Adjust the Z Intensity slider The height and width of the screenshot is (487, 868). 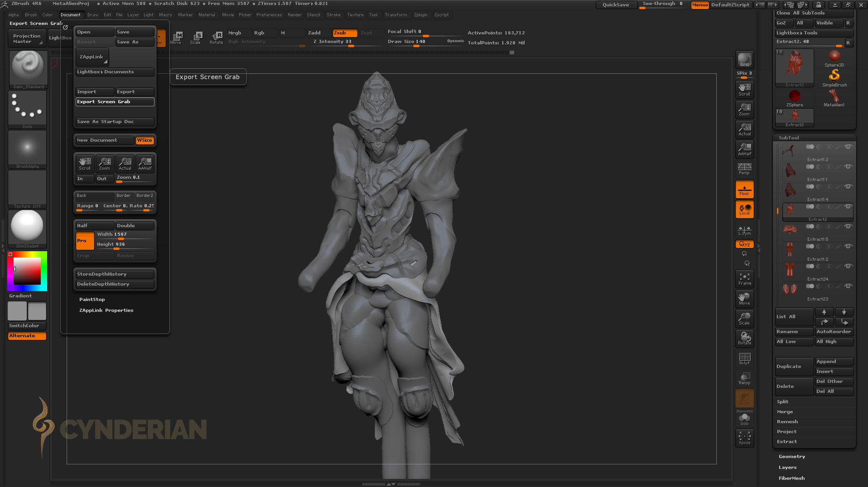(x=346, y=43)
